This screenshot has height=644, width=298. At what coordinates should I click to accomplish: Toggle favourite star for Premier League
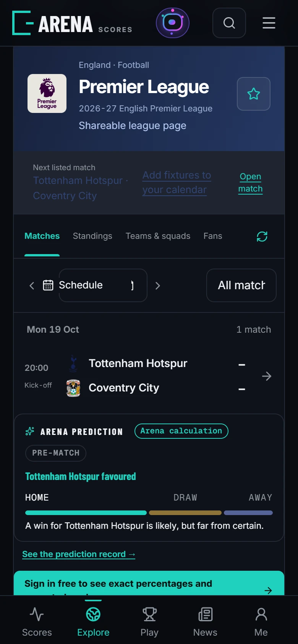pyautogui.click(x=254, y=94)
